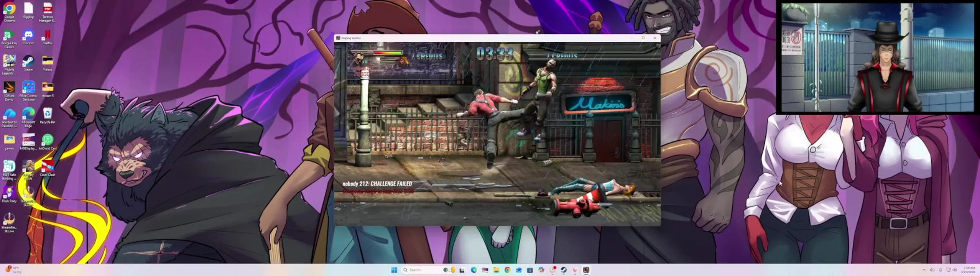Open Google Chrome from the taskbar
This screenshot has height=276, width=980.
507,270
